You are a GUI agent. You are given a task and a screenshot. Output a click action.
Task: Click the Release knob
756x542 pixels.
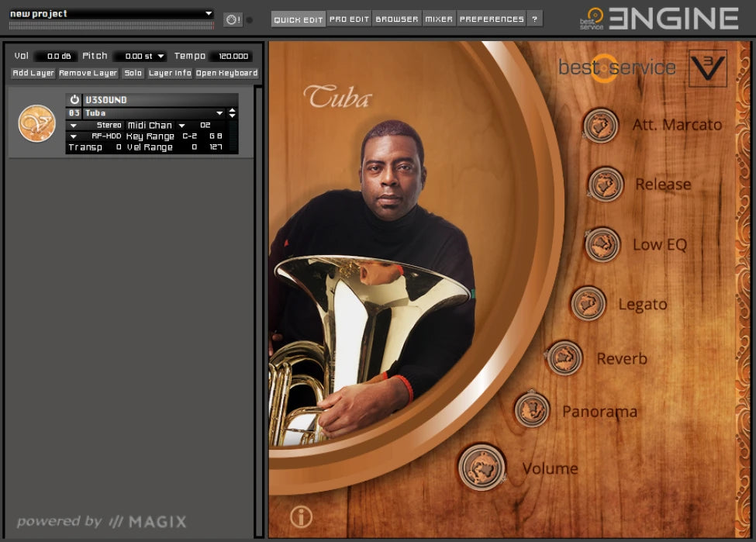click(606, 185)
